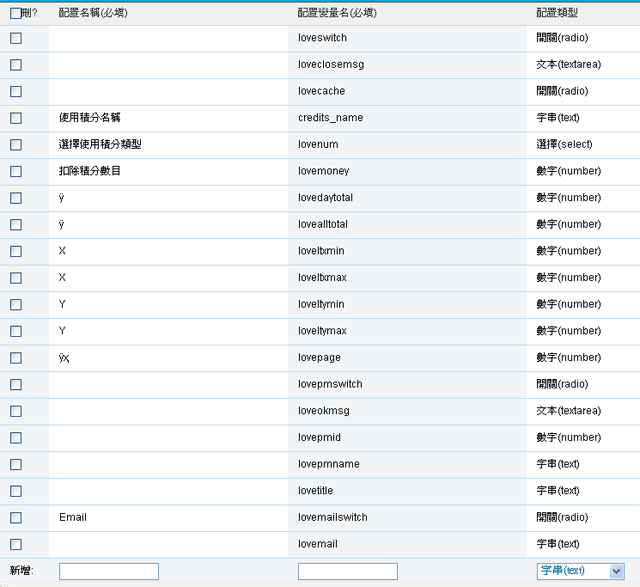Click the lovepage variable name
Image resolution: width=640 pixels, height=587 pixels.
[319, 358]
